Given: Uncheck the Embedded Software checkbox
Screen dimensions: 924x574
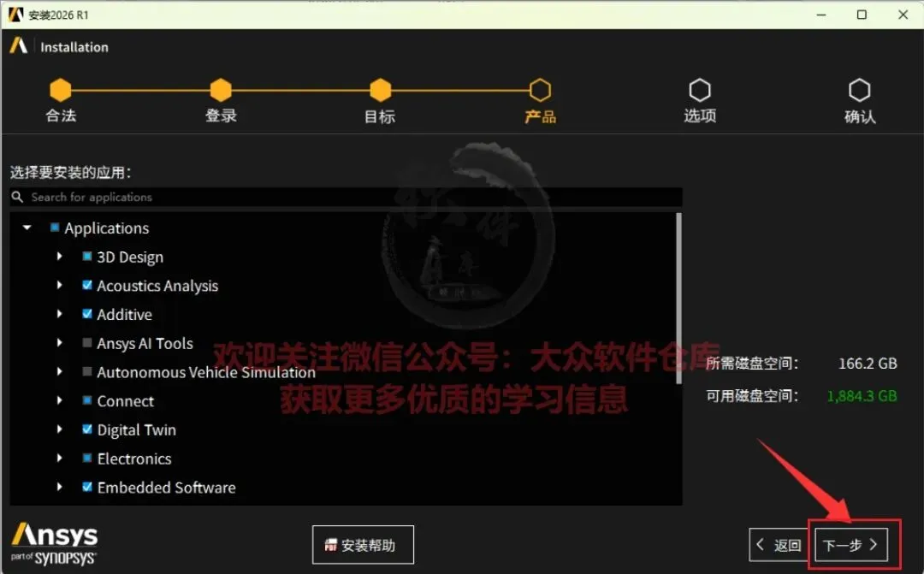Looking at the screenshot, I should tap(87, 488).
